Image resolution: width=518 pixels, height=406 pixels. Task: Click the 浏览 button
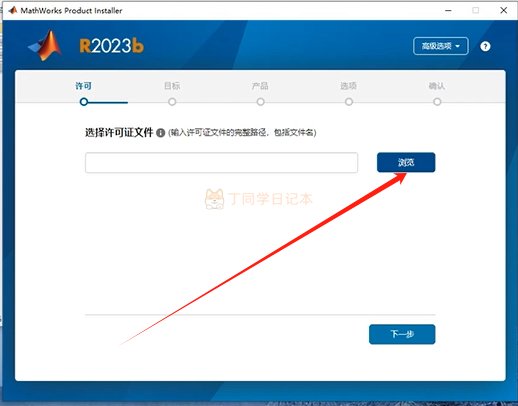click(406, 162)
